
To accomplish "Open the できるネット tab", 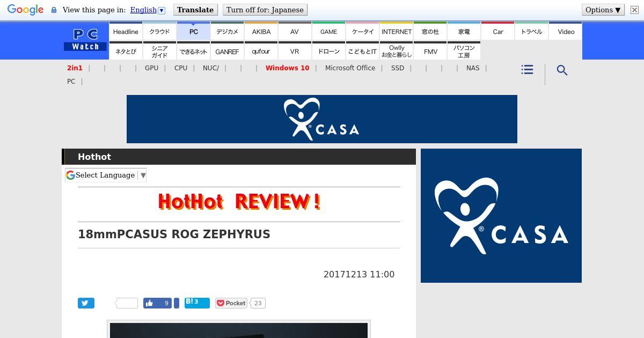I will pyautogui.click(x=193, y=51).
